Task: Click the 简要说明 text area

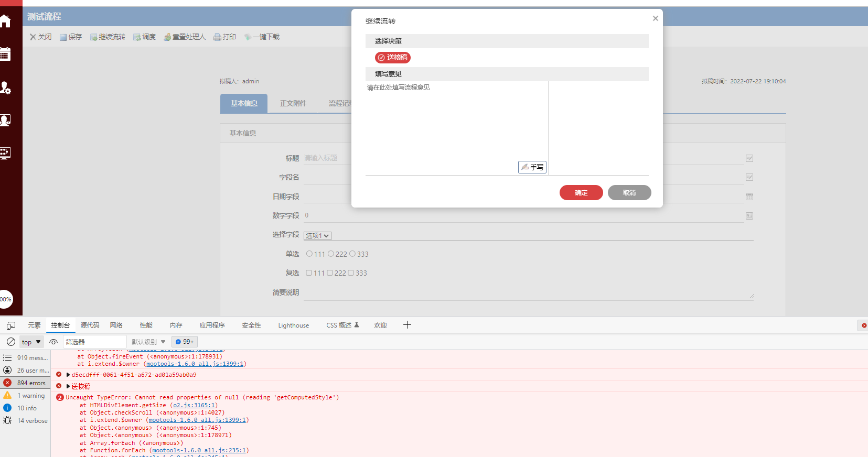Action: (529, 293)
